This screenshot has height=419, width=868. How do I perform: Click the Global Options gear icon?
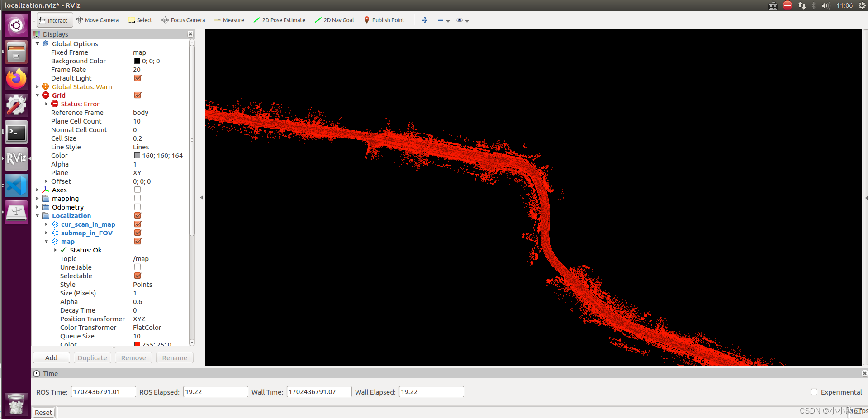point(46,43)
